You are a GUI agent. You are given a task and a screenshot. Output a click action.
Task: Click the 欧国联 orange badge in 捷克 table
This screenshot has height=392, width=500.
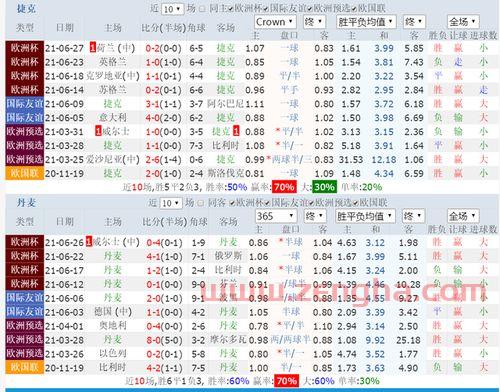click(25, 173)
